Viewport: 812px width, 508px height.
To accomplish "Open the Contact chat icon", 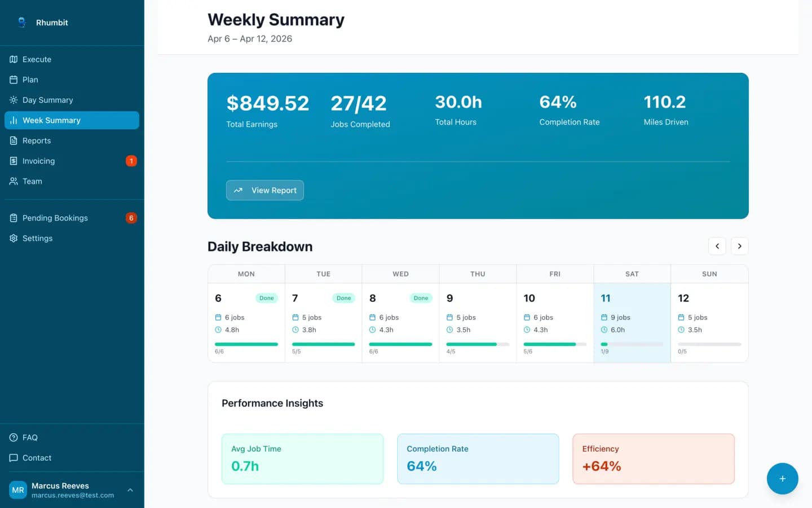I will tap(14, 458).
